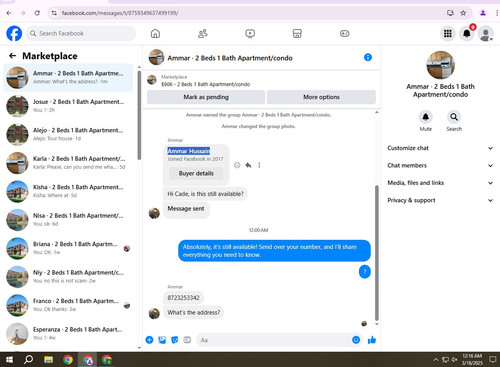
Task: Click Mark as pending button
Action: (206, 97)
